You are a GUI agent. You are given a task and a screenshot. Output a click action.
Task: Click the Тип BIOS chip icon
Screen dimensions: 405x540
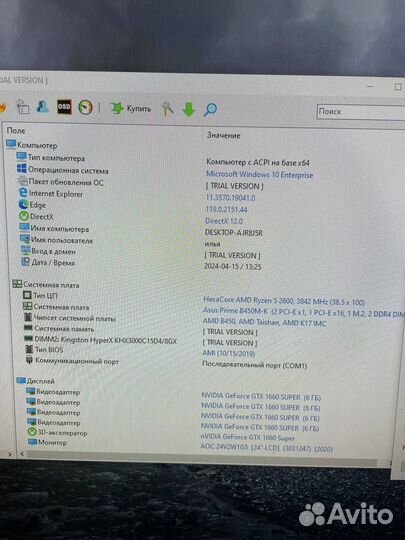pos(30,349)
